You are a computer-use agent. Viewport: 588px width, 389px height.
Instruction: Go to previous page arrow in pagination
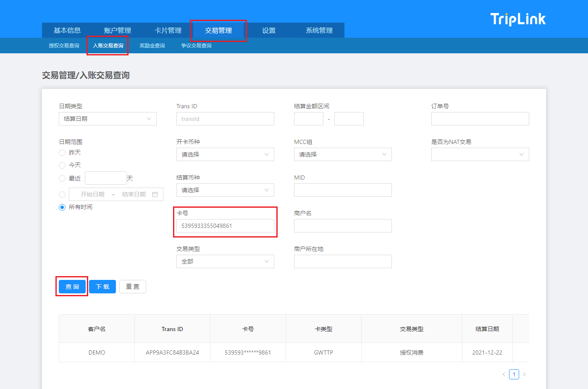[x=504, y=374]
